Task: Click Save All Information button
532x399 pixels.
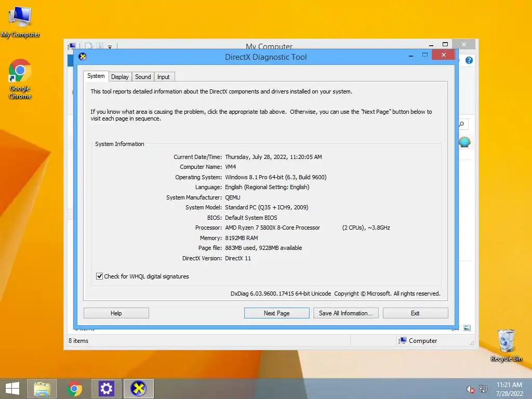Action: [x=345, y=313]
